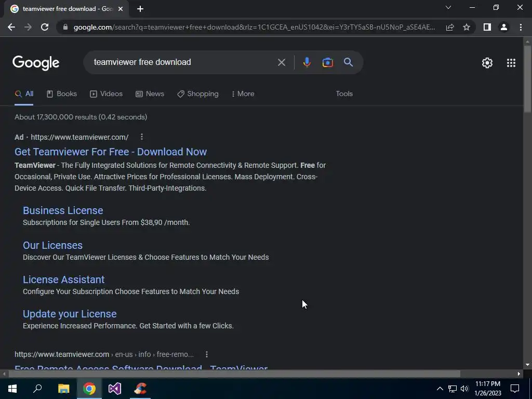The height and width of the screenshot is (399, 532).
Task: Select the All results tab
Action: 24,94
